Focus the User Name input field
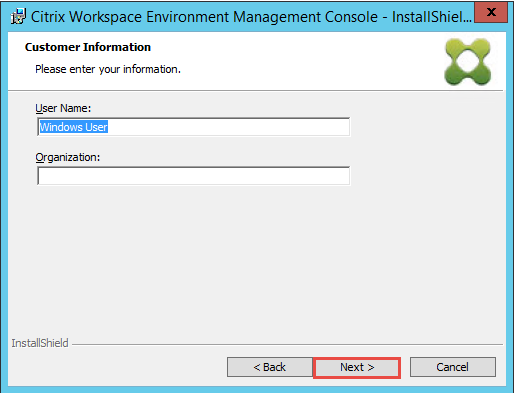The height and width of the screenshot is (393, 515). pyautogui.click(x=194, y=127)
